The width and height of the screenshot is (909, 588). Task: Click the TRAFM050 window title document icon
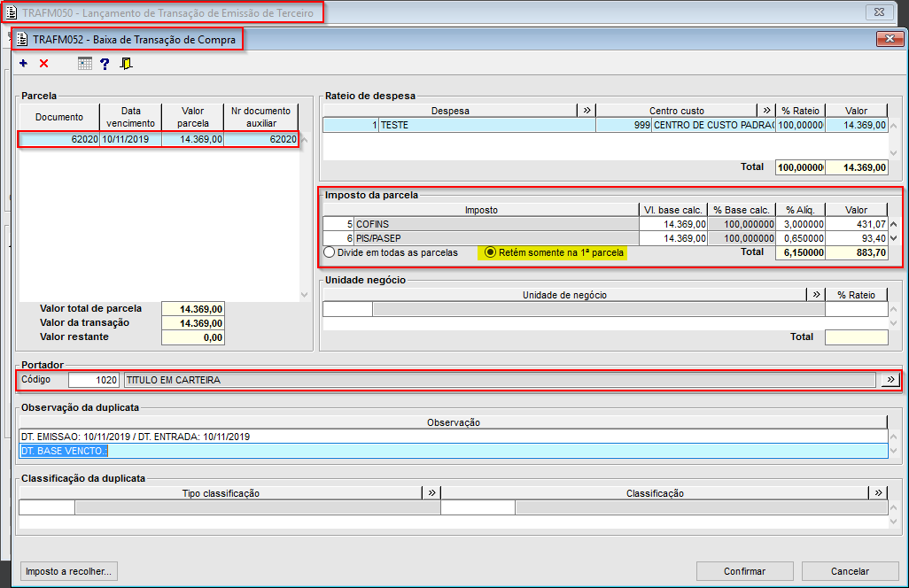(11, 12)
